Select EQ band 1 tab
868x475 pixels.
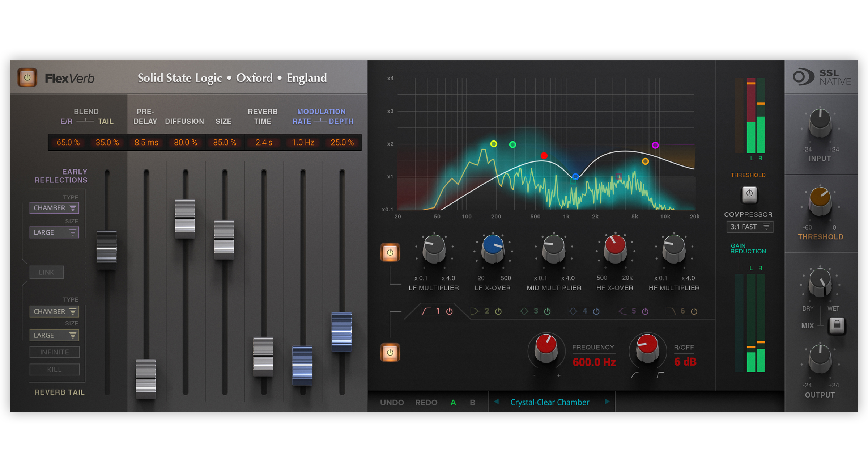pyautogui.click(x=438, y=311)
